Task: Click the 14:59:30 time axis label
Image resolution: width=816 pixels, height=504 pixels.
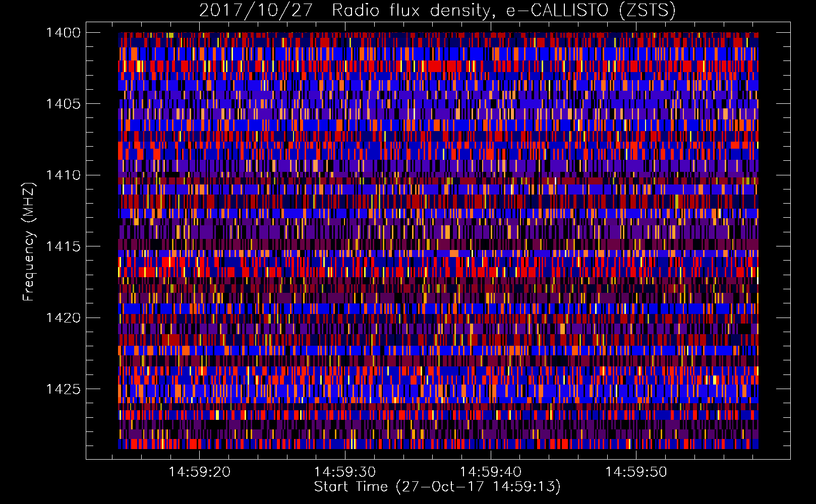Action: [x=345, y=472]
